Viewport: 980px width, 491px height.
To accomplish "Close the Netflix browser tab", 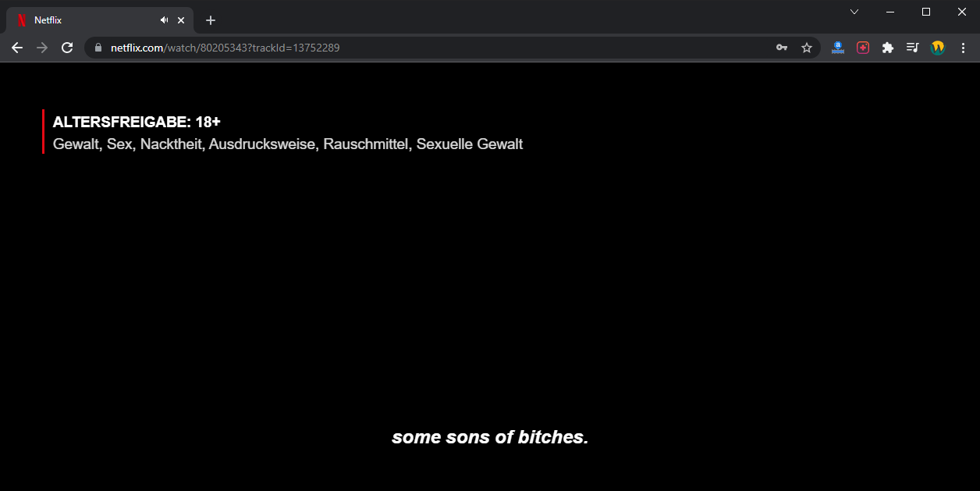I will click(181, 20).
